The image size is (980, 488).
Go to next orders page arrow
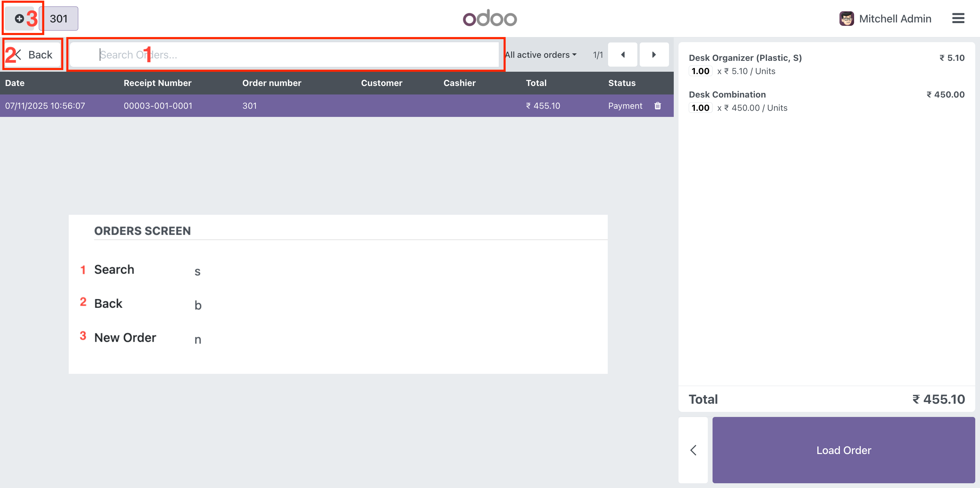654,55
